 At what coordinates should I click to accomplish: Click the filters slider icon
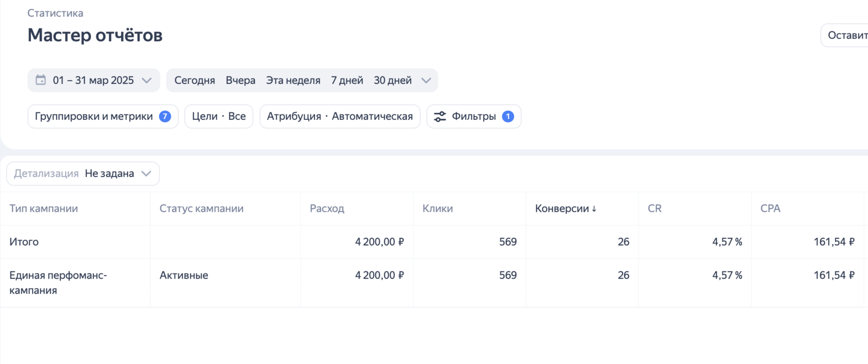click(x=440, y=116)
